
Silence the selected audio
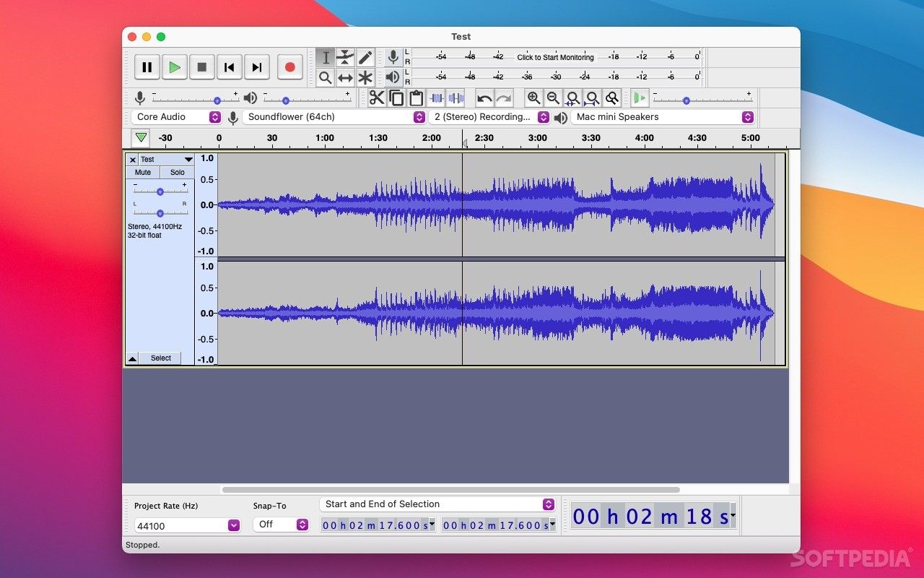click(x=456, y=98)
